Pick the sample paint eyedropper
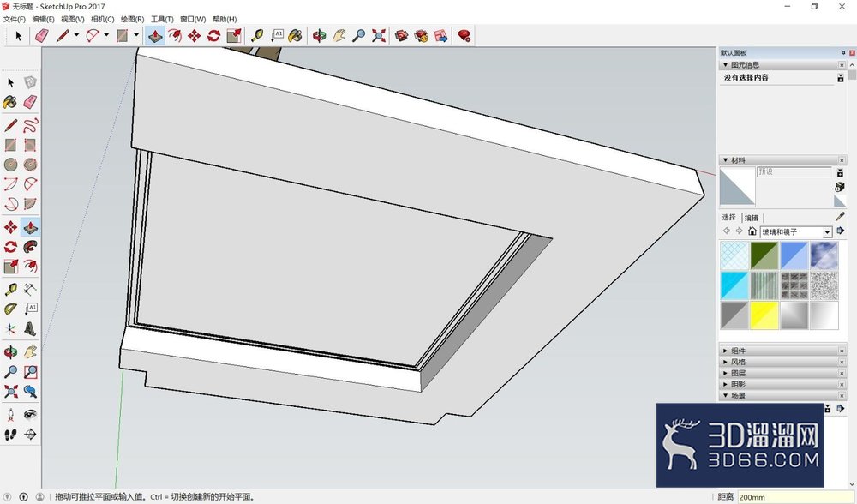 point(840,217)
